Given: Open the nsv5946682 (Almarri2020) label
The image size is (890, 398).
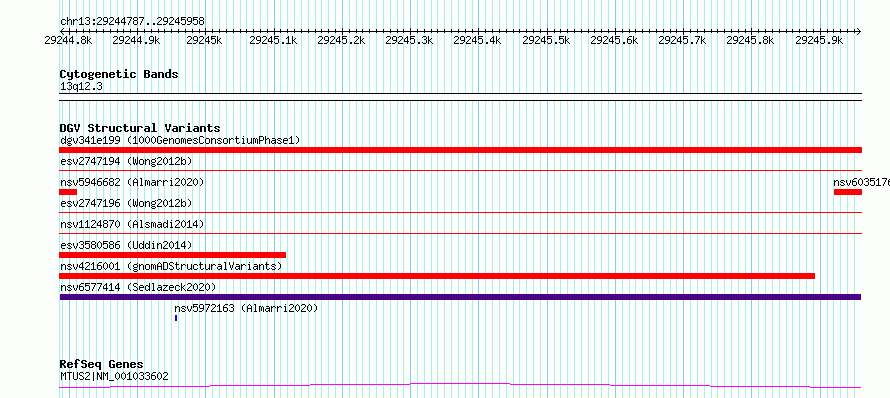Looking at the screenshot, I should [x=132, y=182].
